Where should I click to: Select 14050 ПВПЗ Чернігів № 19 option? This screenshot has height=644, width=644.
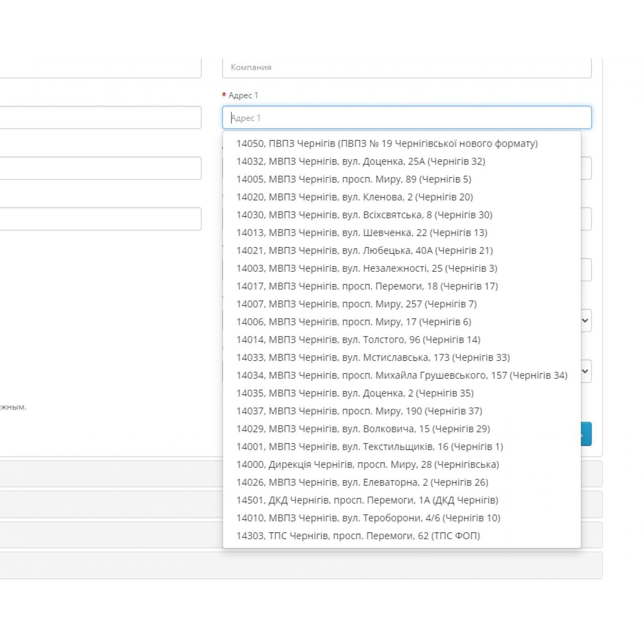pos(386,144)
